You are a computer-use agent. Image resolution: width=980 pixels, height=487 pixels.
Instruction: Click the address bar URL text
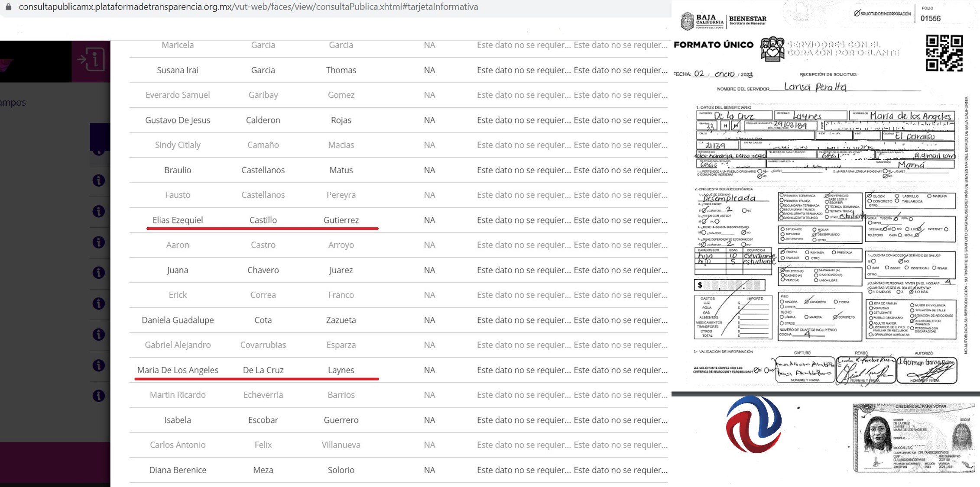(248, 7)
